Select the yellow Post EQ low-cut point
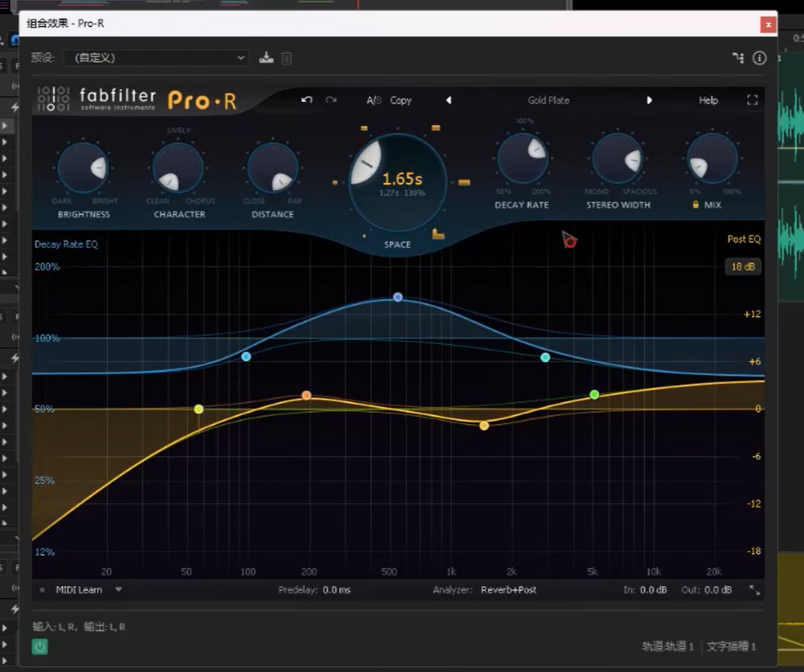 tap(199, 409)
